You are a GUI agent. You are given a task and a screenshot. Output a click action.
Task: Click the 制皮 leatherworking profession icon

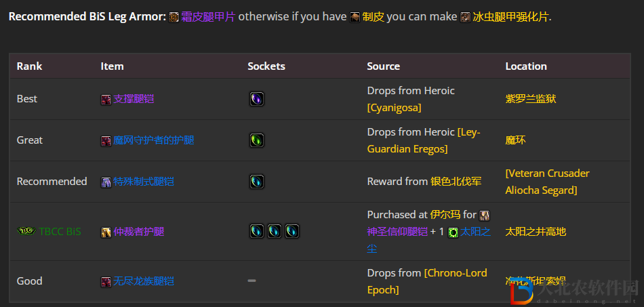[x=355, y=17]
